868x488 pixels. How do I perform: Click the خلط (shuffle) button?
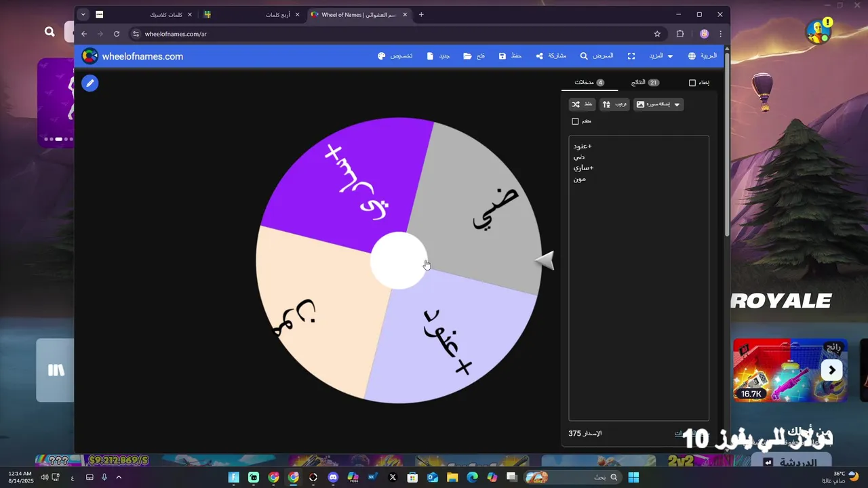pos(582,104)
